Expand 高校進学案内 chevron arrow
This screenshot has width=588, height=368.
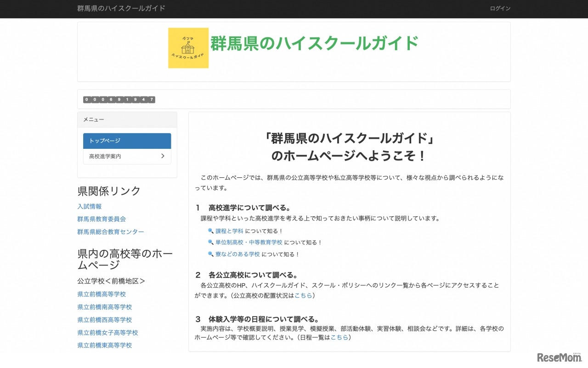(x=163, y=156)
